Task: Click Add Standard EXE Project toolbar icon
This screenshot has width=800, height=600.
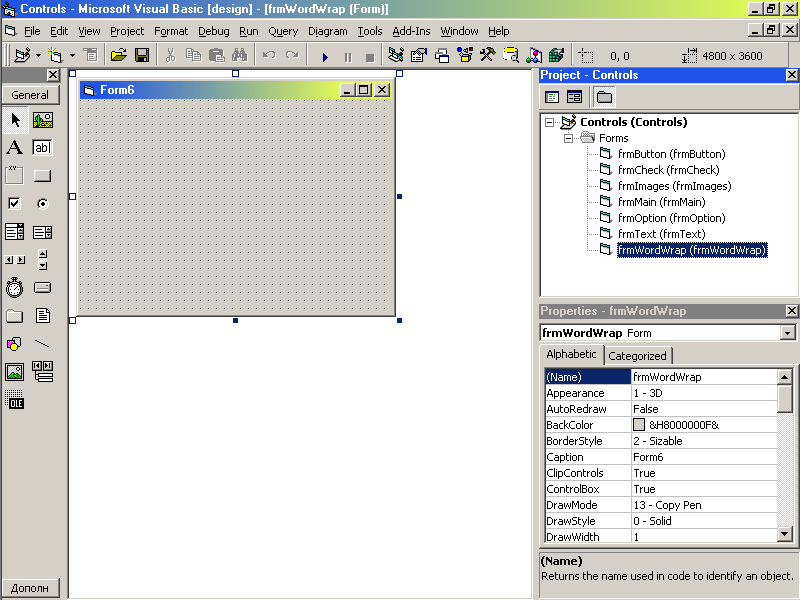Action: pos(22,55)
